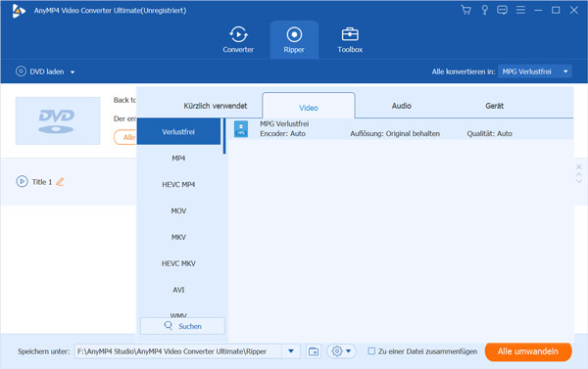Open the gear settings dropdown
Viewport: 588px width, 369px height.
(x=341, y=351)
